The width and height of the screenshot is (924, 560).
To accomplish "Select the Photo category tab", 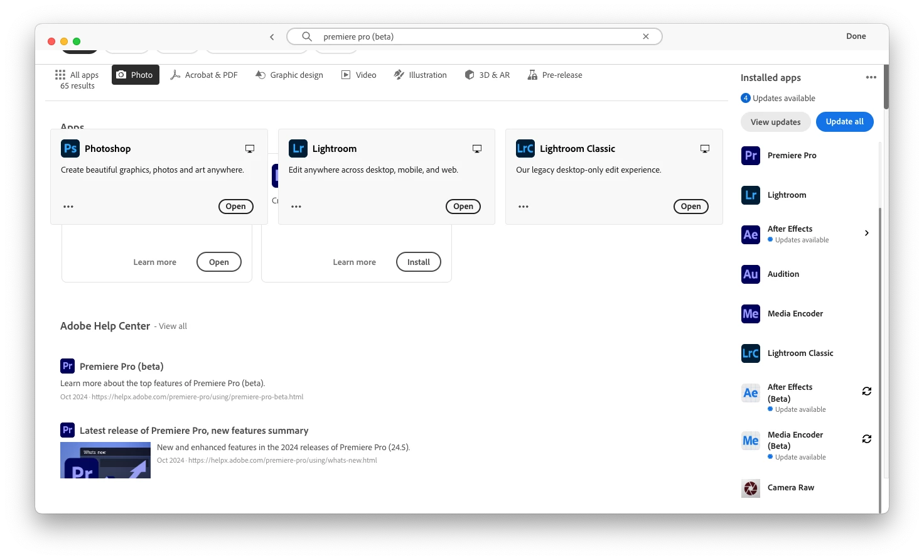I will click(x=136, y=75).
